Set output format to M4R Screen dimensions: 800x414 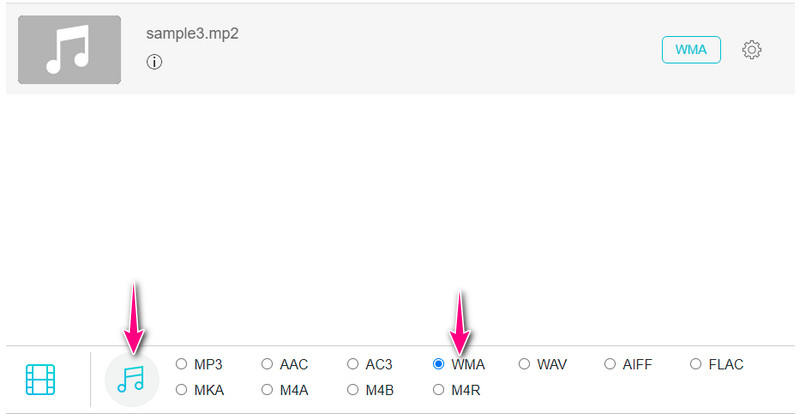[439, 390]
